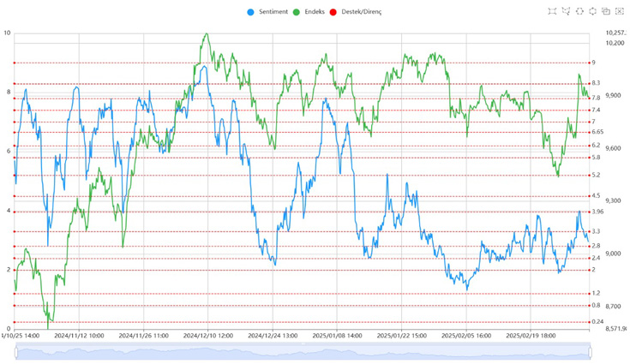630x364 pixels.
Task: Click the 3.96 level marker label
Action: (x=597, y=212)
